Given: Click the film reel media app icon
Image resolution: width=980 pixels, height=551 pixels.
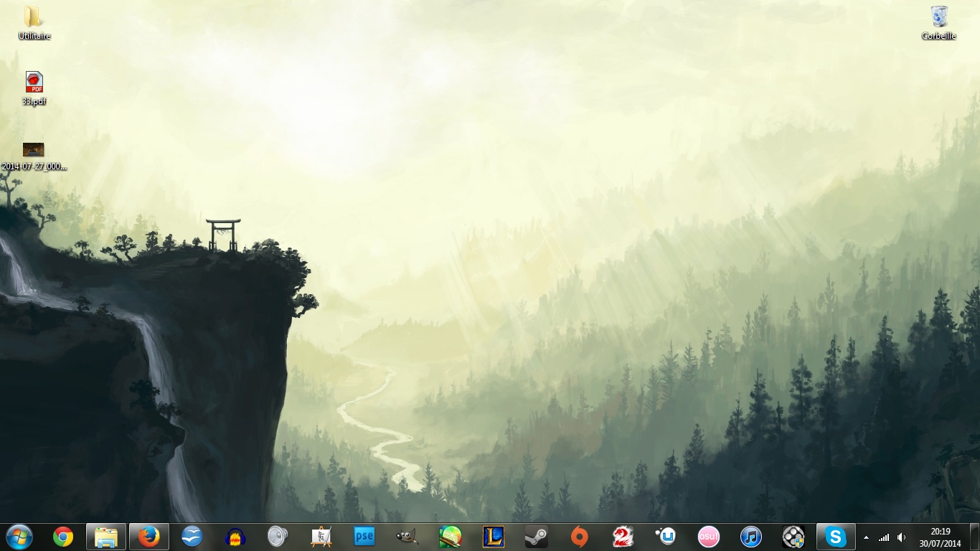Looking at the screenshot, I should [793, 537].
